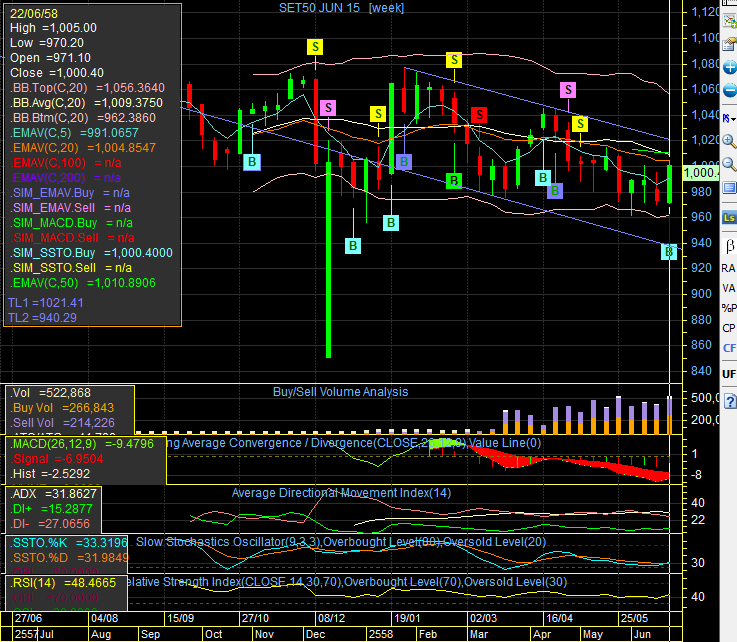Screen dimensions: 737x642
Task: Click the SET50 JUN 15 [week] chart title
Action: [341, 8]
